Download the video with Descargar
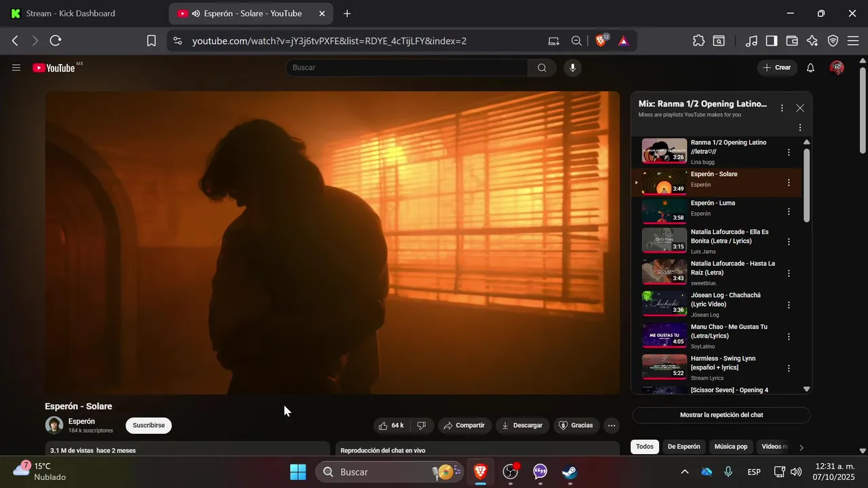Image resolution: width=868 pixels, height=488 pixels. tap(522, 426)
